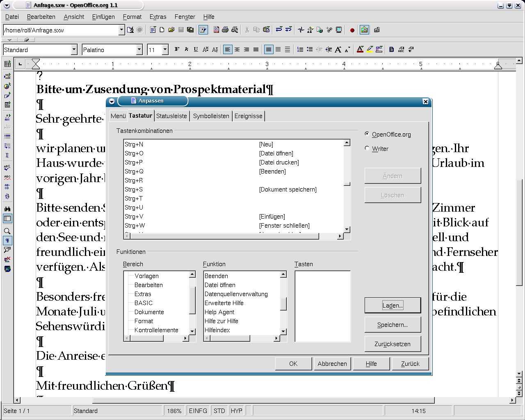The height and width of the screenshot is (420, 525).
Task: Open the paragraph style Standard dropdown
Action: tap(74, 50)
